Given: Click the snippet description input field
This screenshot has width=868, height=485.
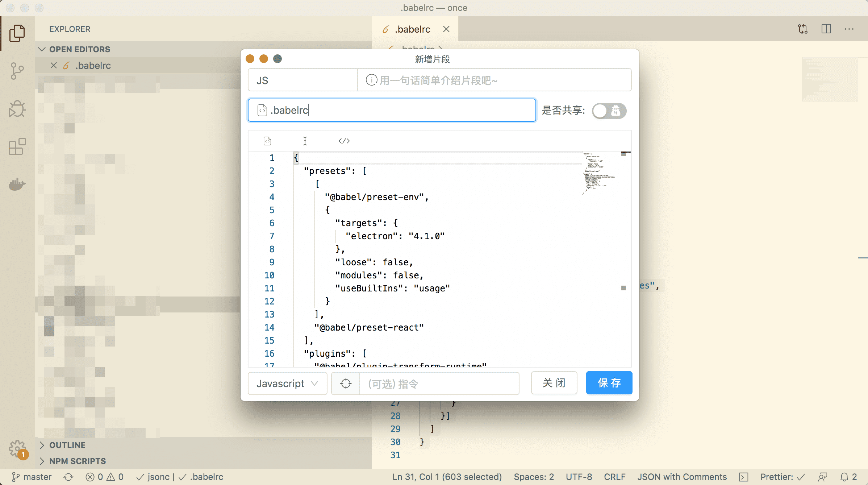Looking at the screenshot, I should click(494, 80).
